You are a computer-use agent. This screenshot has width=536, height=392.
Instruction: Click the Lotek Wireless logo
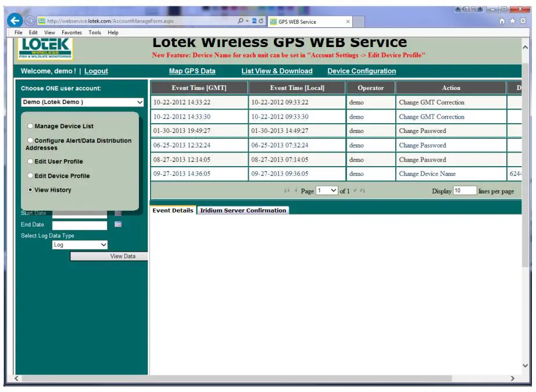click(x=44, y=48)
